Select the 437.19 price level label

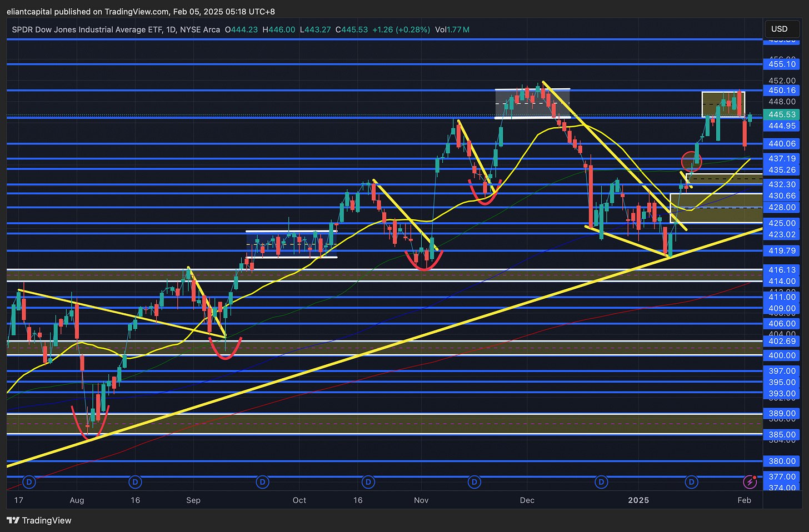[782, 159]
